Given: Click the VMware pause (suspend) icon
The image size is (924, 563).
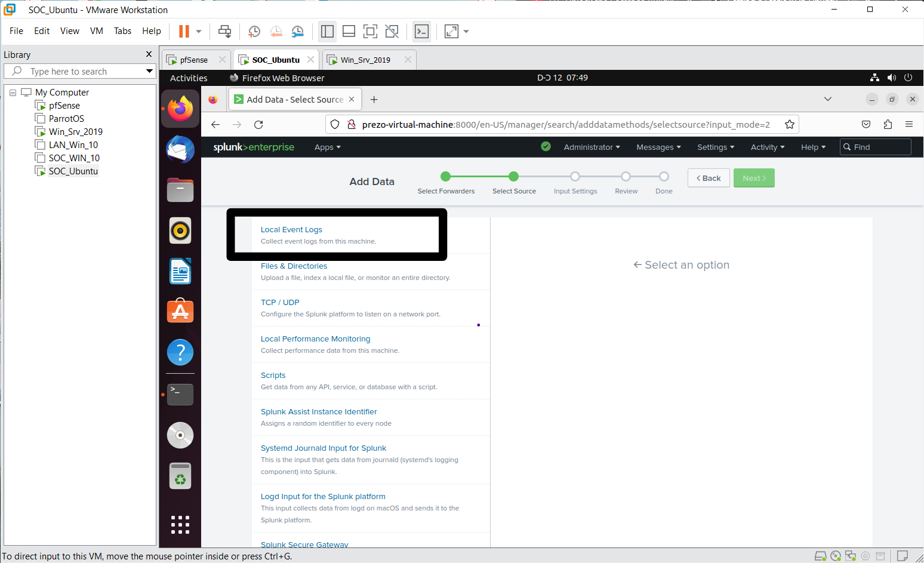Looking at the screenshot, I should pos(184,31).
